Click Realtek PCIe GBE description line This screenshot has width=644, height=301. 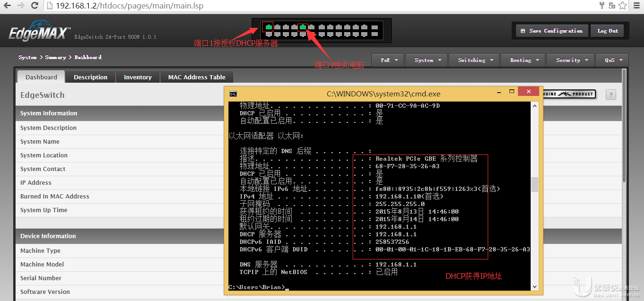tap(426, 158)
